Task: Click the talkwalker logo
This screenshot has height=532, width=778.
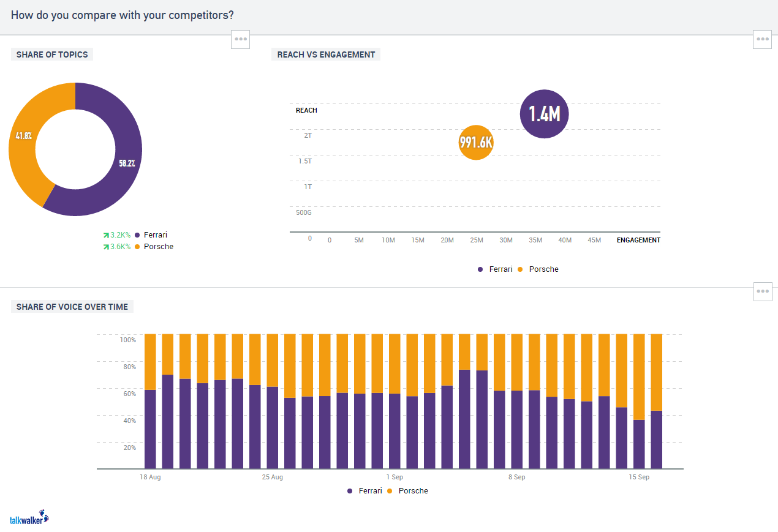Action: 29,517
